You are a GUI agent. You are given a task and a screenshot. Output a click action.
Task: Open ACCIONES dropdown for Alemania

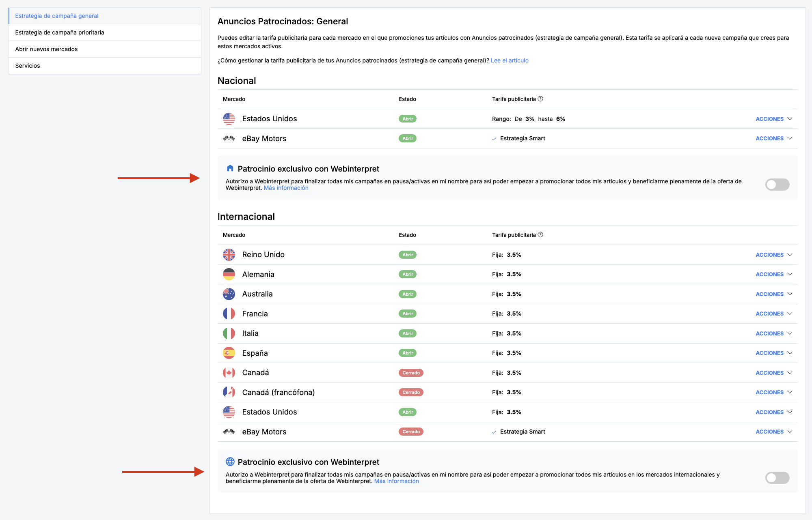tap(774, 274)
